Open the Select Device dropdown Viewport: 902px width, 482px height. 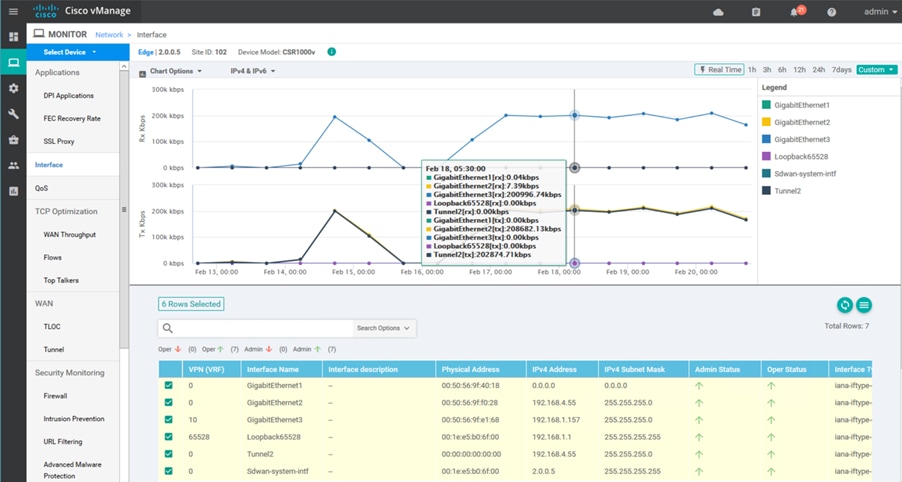78,52
